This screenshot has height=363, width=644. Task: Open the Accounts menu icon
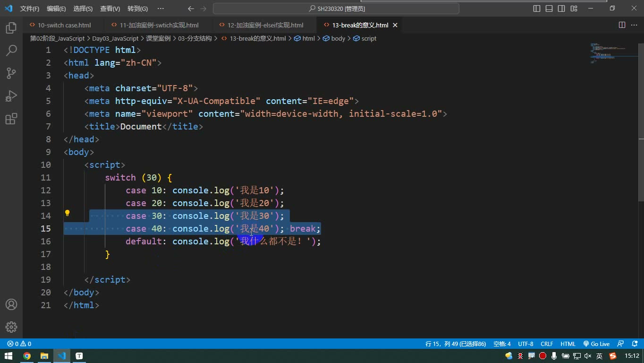11,304
